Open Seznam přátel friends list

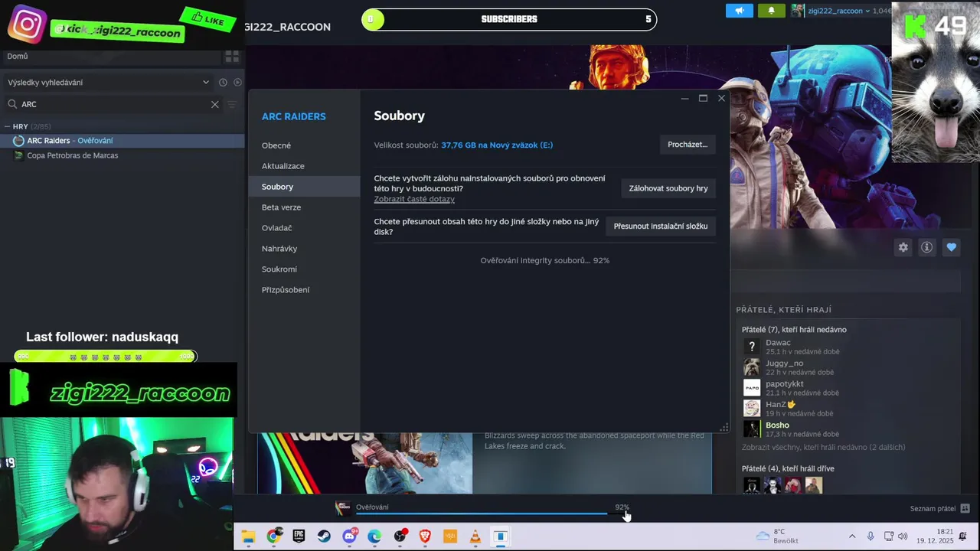click(939, 509)
